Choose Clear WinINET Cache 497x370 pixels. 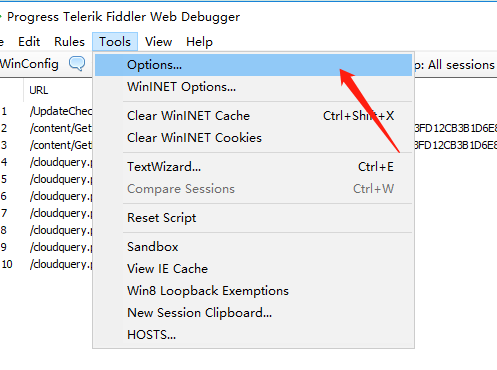pyautogui.click(x=253, y=116)
